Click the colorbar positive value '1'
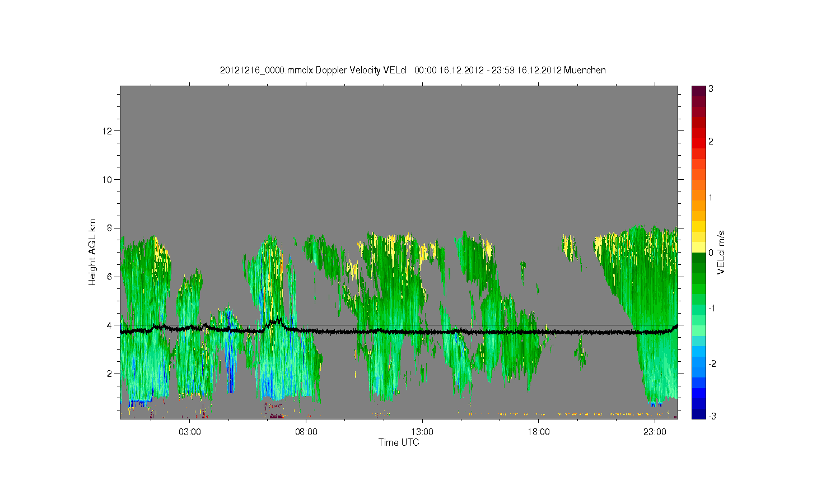Image resolution: width=840 pixels, height=504 pixels. pos(711,197)
